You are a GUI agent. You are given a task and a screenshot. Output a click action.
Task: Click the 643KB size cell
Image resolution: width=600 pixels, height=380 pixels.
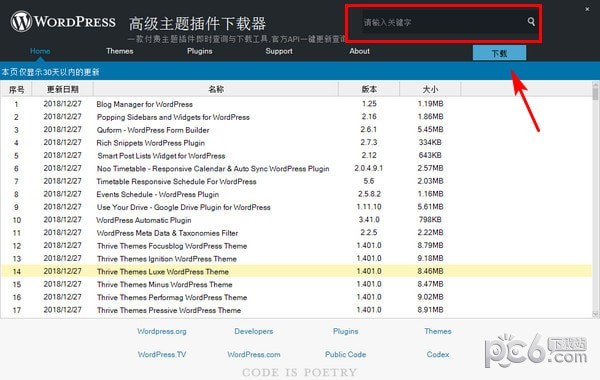[430, 155]
